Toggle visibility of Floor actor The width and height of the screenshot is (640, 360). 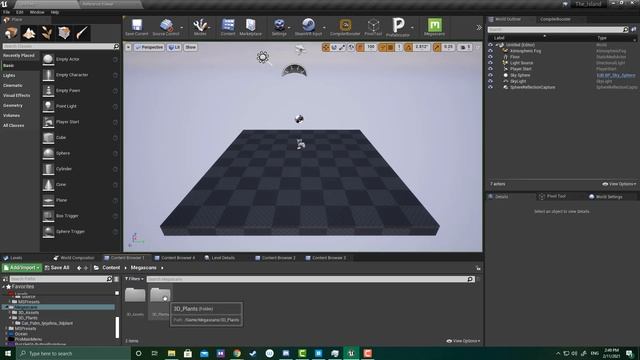(490, 57)
